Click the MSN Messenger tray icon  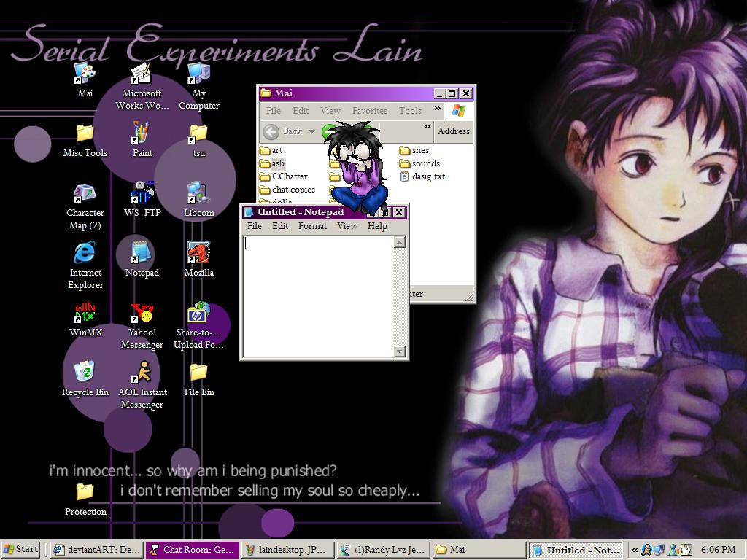(671, 549)
